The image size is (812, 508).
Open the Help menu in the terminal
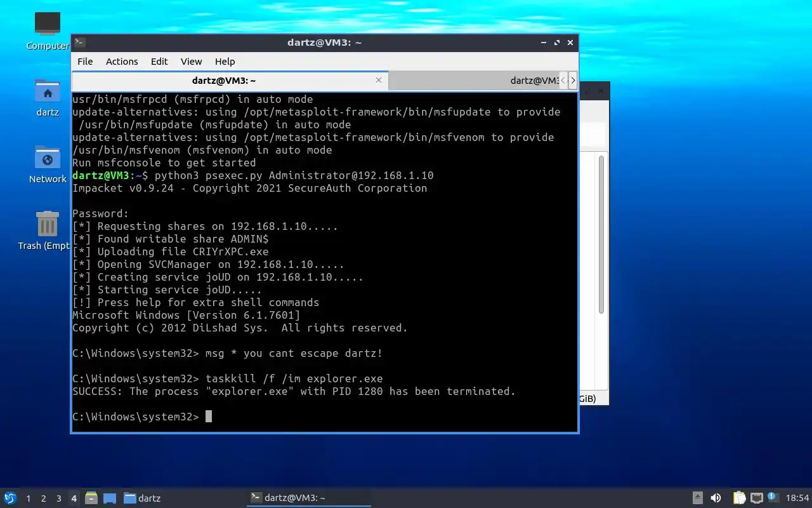(225, 61)
